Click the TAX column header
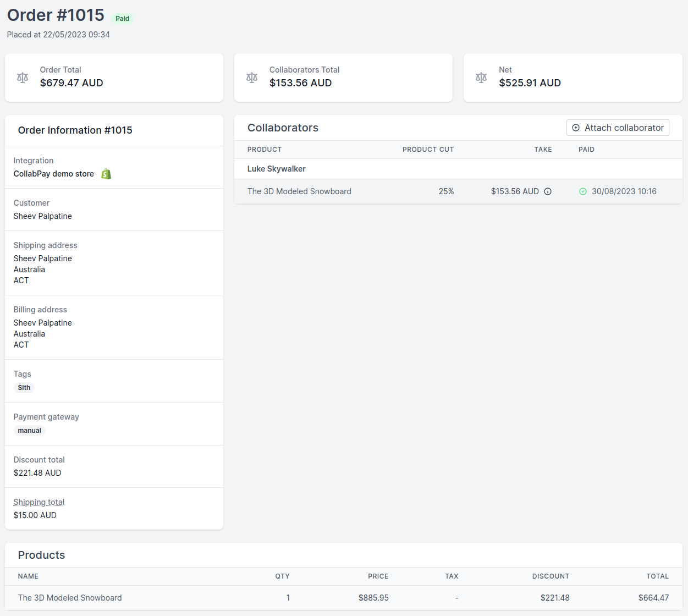Image resolution: width=688 pixels, height=616 pixels. click(452, 576)
